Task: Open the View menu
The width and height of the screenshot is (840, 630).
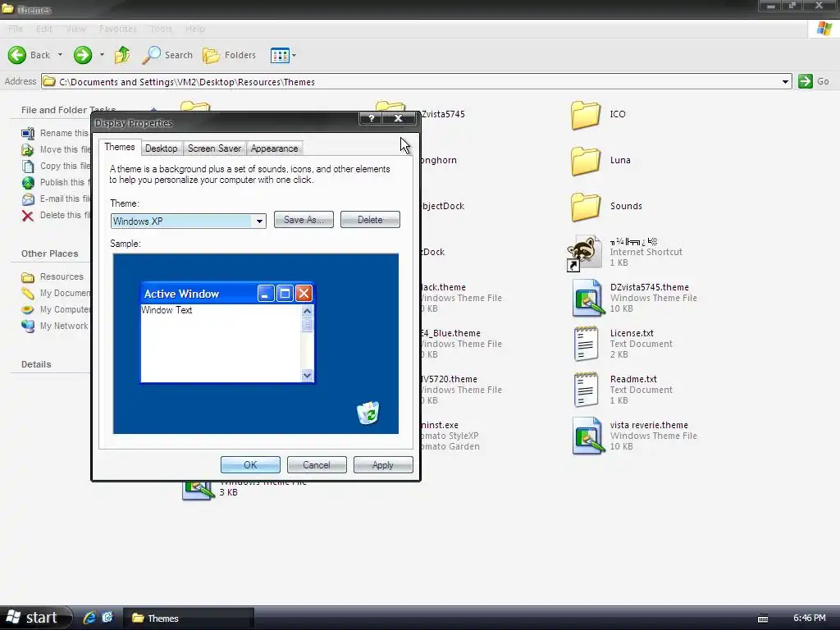Action: click(75, 29)
